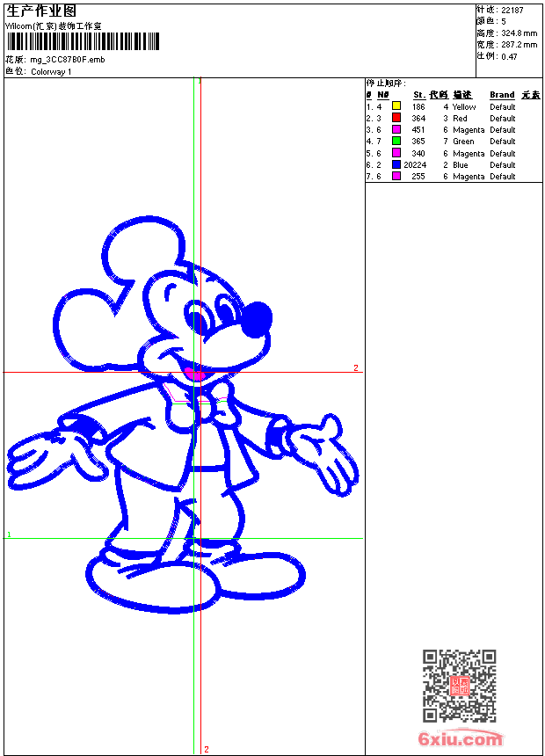
Task: Click the green "1" guide label on the left edge
Action: pos(9,534)
